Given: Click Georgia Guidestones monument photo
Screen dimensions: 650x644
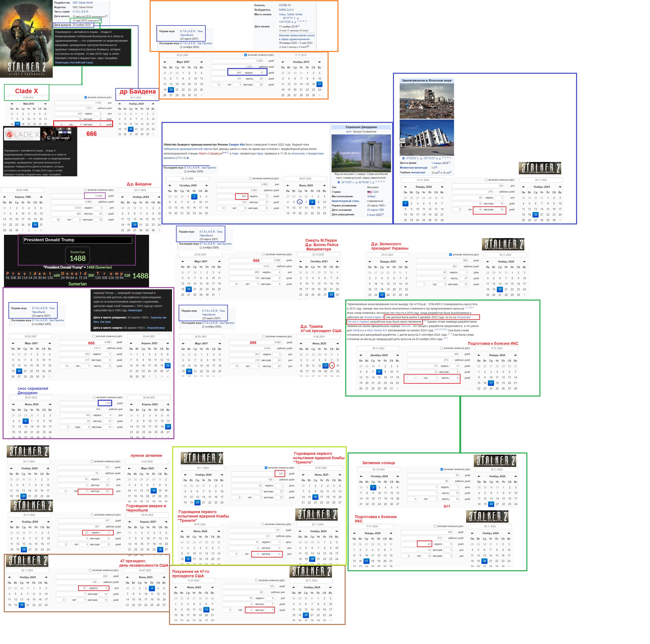Looking at the screenshot, I should tap(361, 153).
